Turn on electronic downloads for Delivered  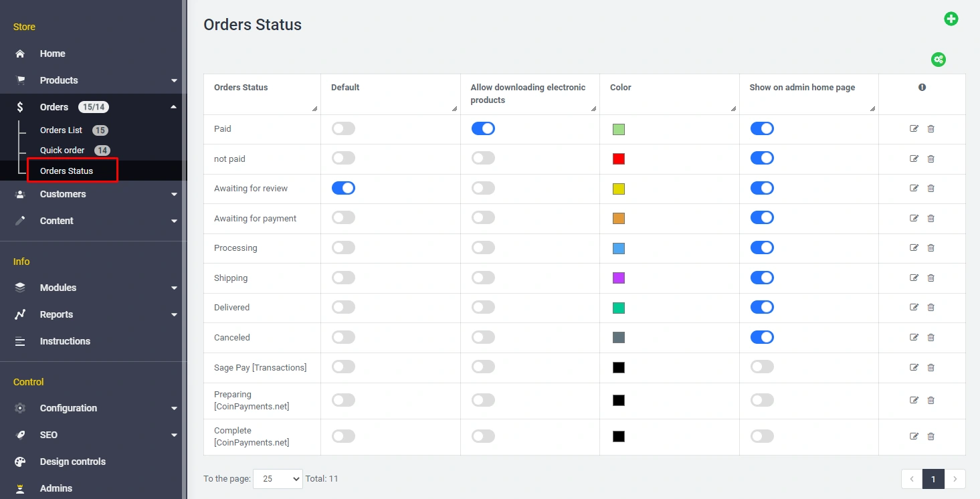point(483,308)
